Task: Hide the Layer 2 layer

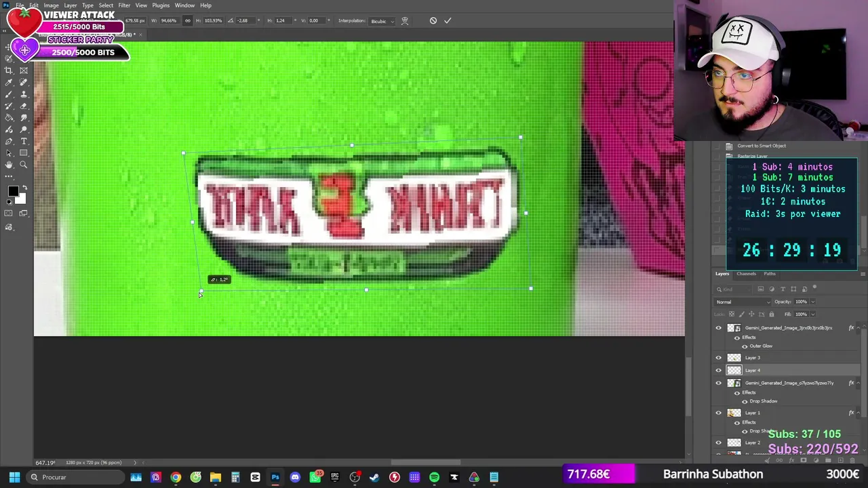Action: (x=719, y=443)
